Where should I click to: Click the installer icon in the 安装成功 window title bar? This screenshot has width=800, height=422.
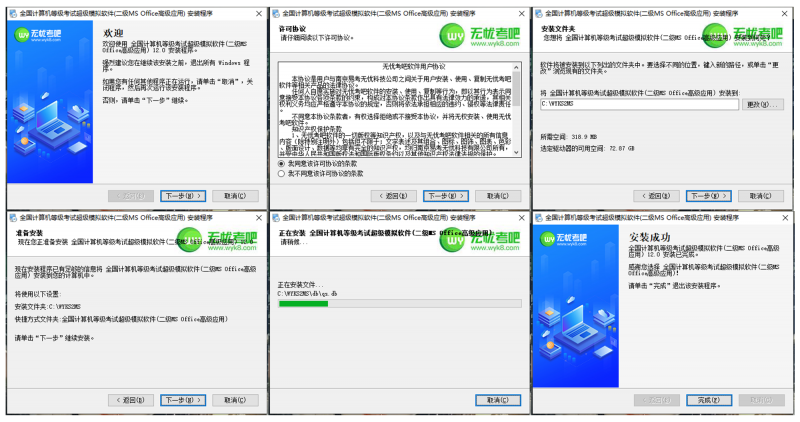[x=538, y=218]
